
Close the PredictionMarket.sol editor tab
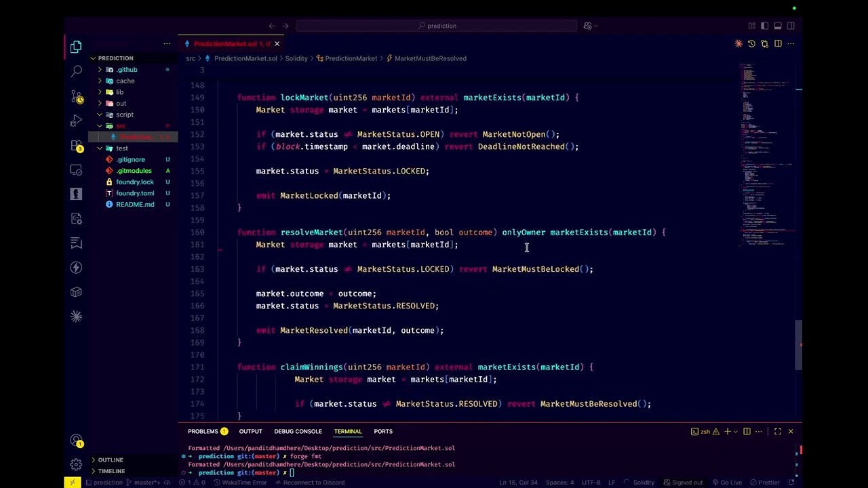point(277,43)
